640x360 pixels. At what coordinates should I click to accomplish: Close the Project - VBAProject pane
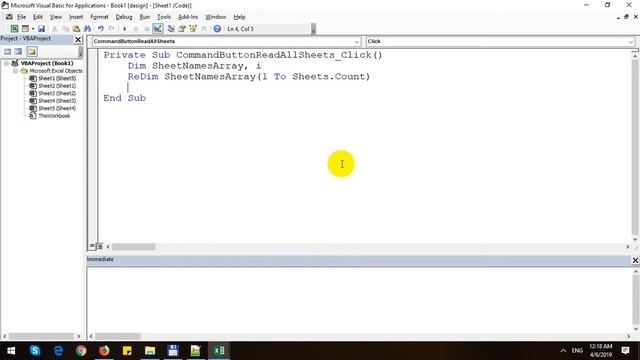click(x=78, y=39)
